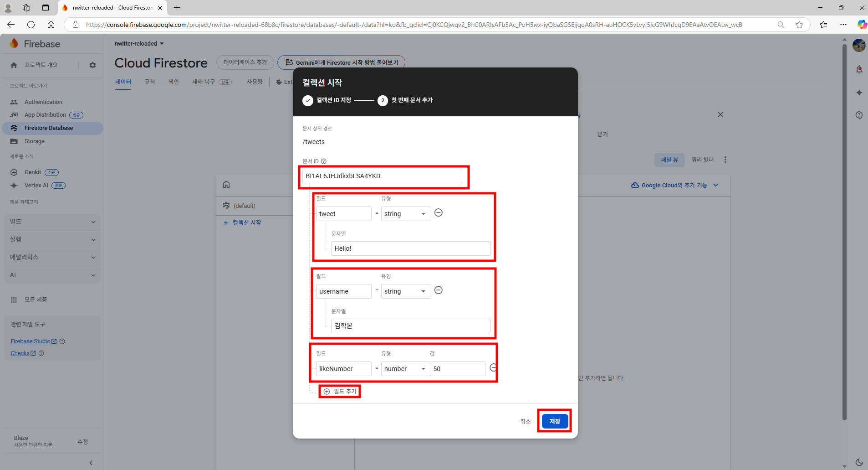Click 데이터베이스 추가 button
868x470 pixels.
click(245, 62)
